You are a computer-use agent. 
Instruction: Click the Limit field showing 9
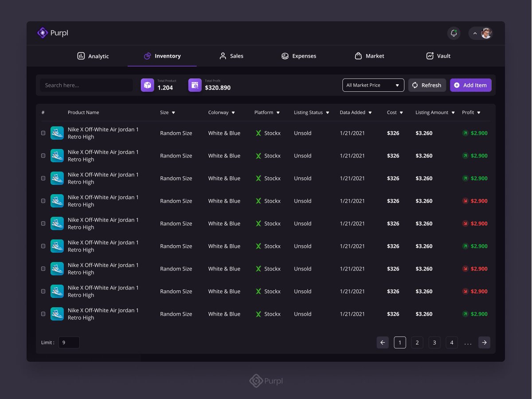pyautogui.click(x=69, y=342)
